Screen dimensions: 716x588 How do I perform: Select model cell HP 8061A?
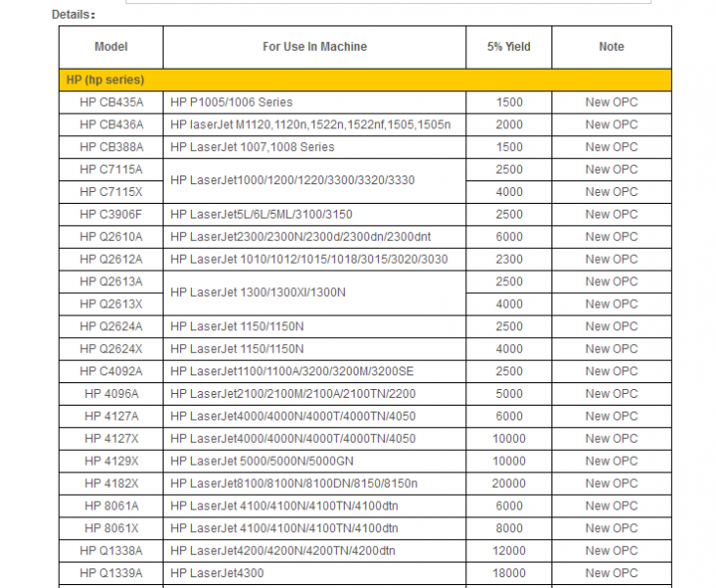pyautogui.click(x=111, y=506)
